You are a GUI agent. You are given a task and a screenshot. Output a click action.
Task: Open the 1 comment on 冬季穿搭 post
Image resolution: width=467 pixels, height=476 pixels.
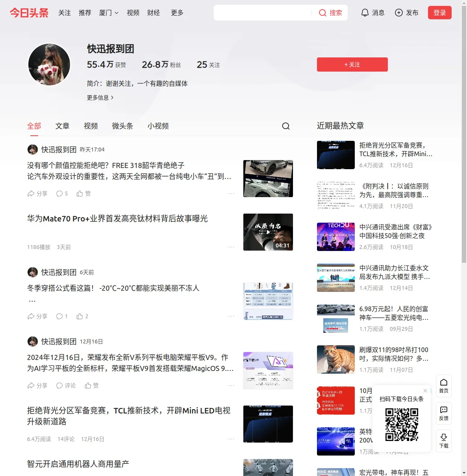[x=62, y=316]
